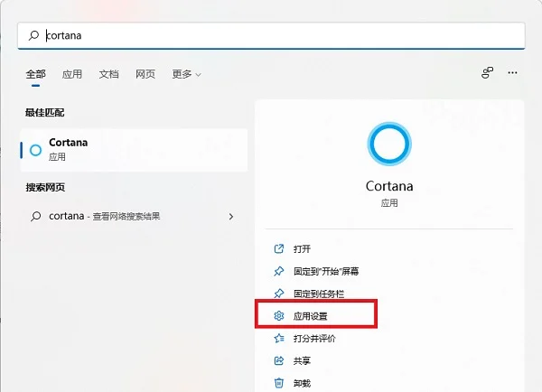Expand the 更多 dropdown
The width and height of the screenshot is (542, 392).
[186, 74]
